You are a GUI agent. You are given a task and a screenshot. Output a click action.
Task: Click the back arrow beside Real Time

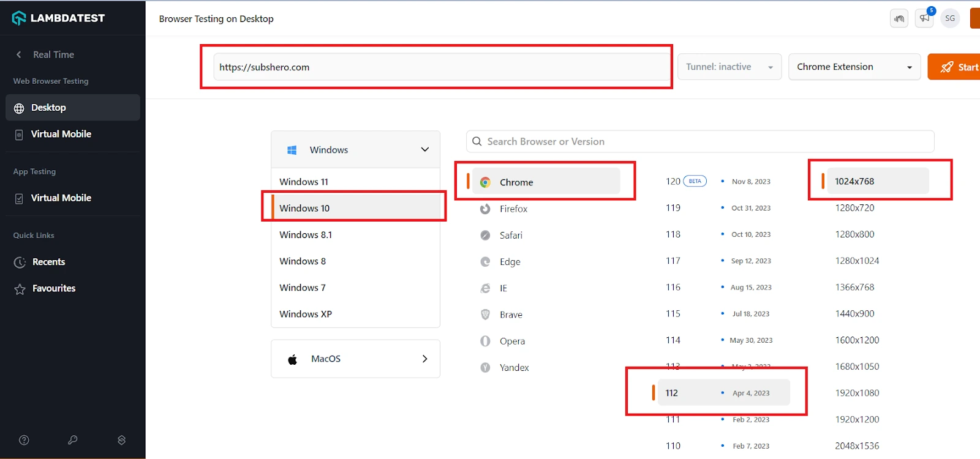19,54
